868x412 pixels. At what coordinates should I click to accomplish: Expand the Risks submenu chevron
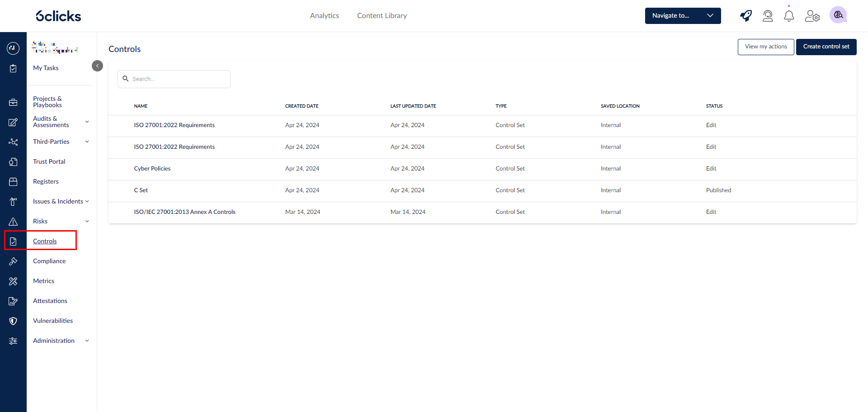[87, 221]
